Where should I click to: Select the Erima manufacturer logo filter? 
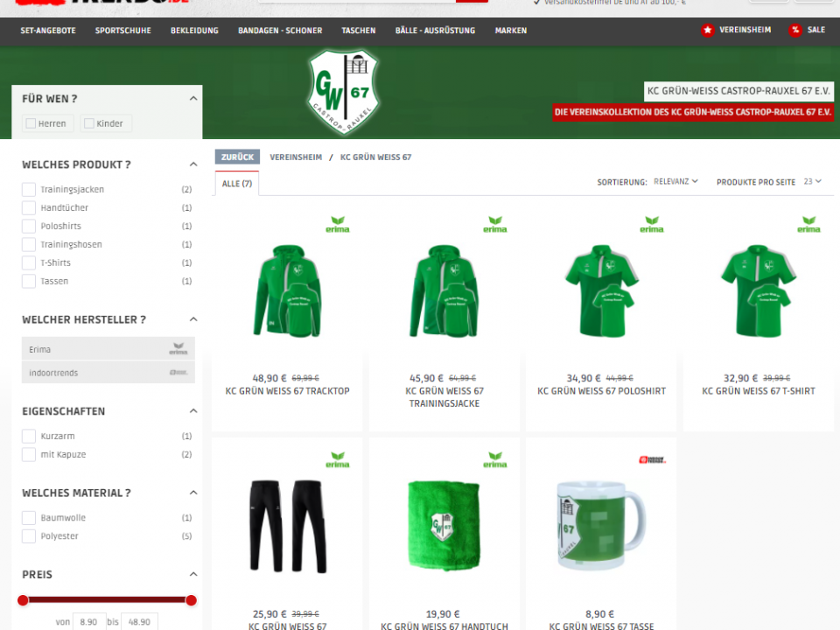pos(178,350)
